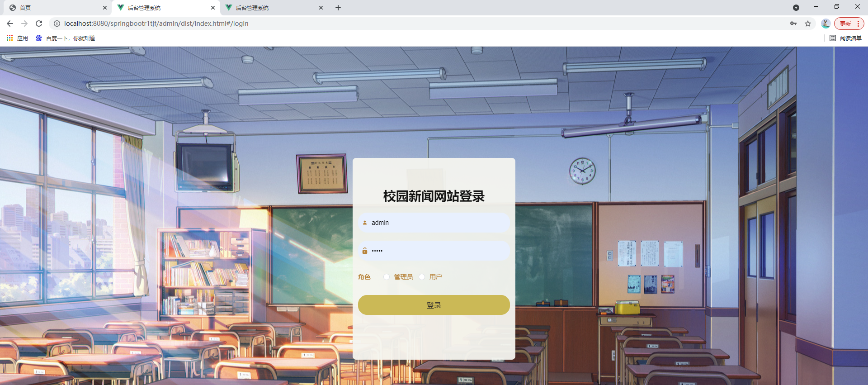Screen dimensions: 868x385
Task: Click the user icon in username field
Action: coord(365,223)
